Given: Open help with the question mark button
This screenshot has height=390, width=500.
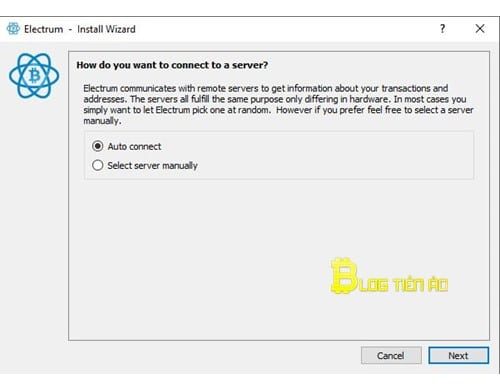Looking at the screenshot, I should [x=442, y=29].
